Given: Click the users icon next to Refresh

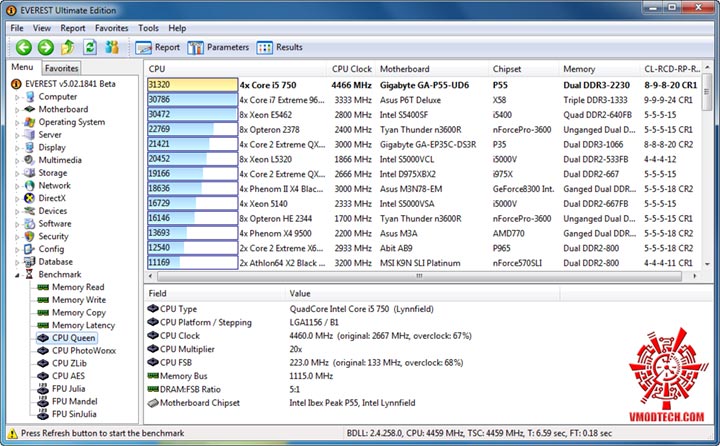Looking at the screenshot, I should 112,47.
